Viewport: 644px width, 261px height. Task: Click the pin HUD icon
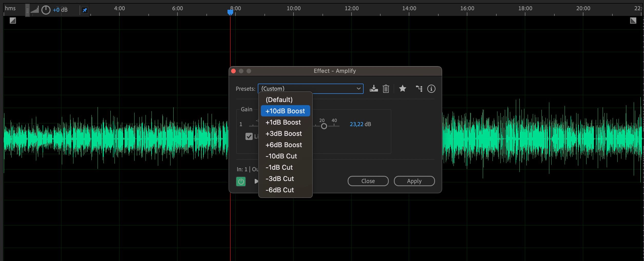pyautogui.click(x=84, y=10)
